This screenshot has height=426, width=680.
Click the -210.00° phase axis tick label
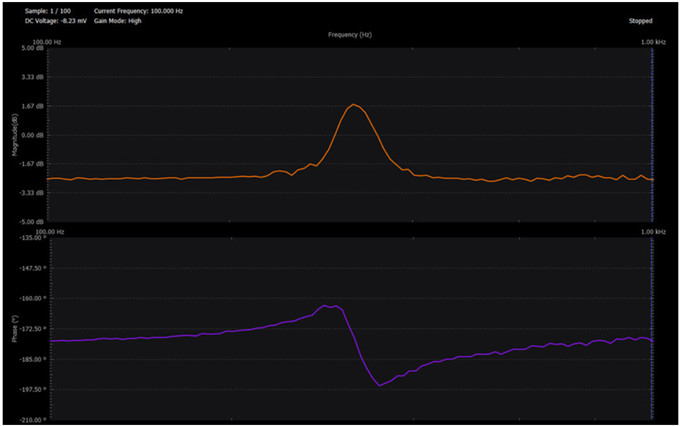click(x=33, y=419)
